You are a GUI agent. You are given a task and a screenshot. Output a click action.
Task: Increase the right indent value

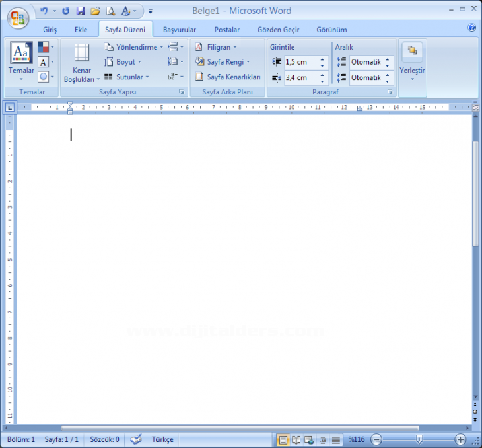pos(322,75)
